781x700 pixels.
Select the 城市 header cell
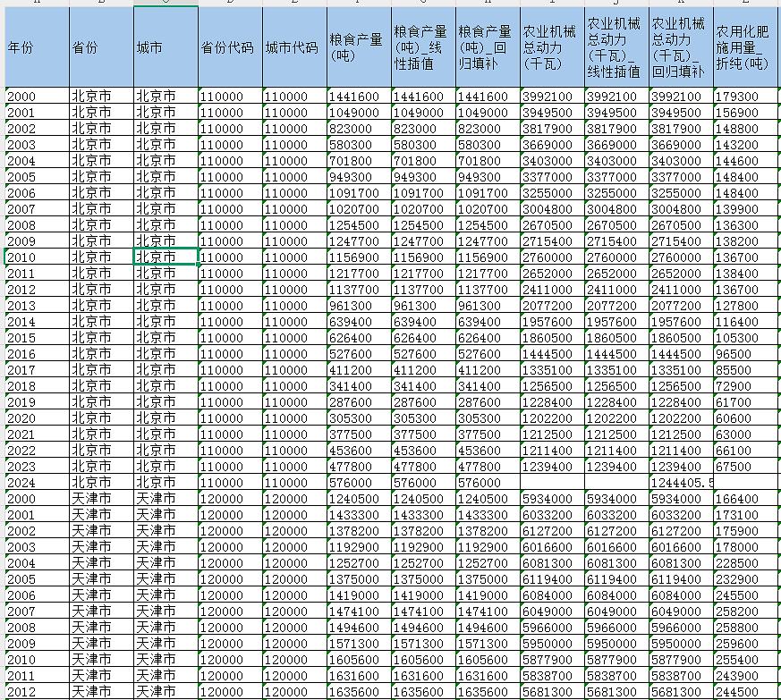click(x=166, y=47)
